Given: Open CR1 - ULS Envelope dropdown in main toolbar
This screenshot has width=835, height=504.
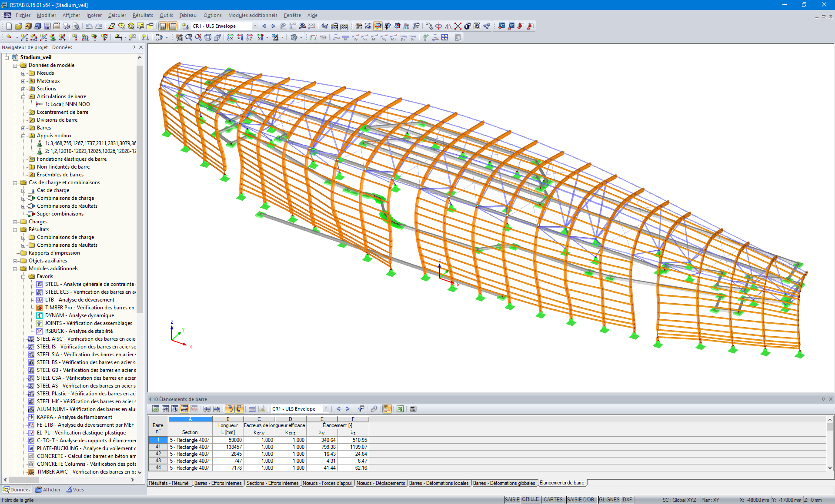Looking at the screenshot, I should pyautogui.click(x=255, y=26).
